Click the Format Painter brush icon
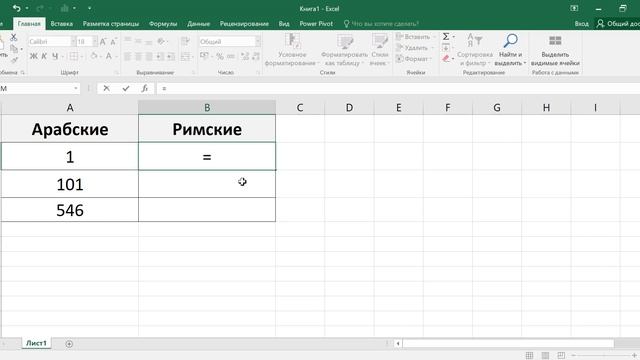This screenshot has height=360, width=640. (14, 60)
